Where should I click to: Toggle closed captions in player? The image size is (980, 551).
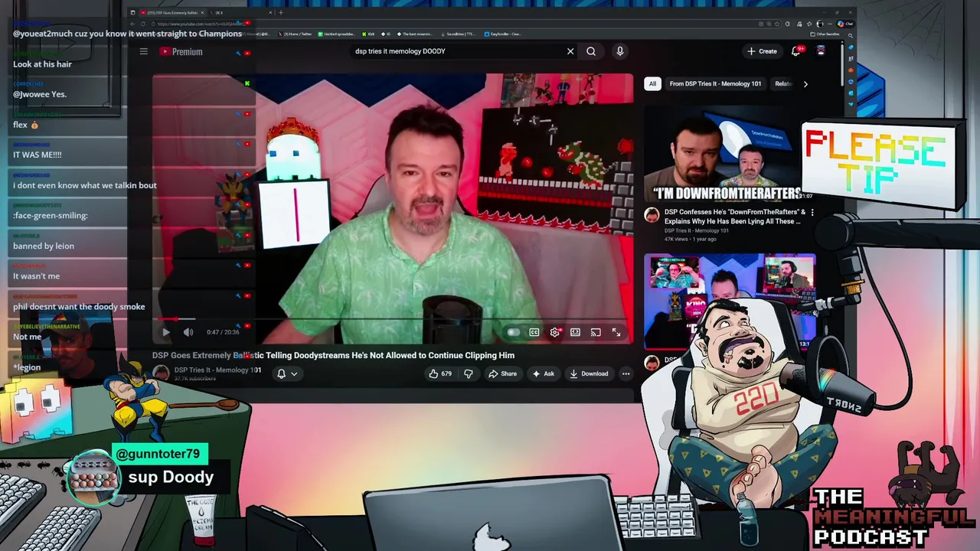(x=534, y=332)
